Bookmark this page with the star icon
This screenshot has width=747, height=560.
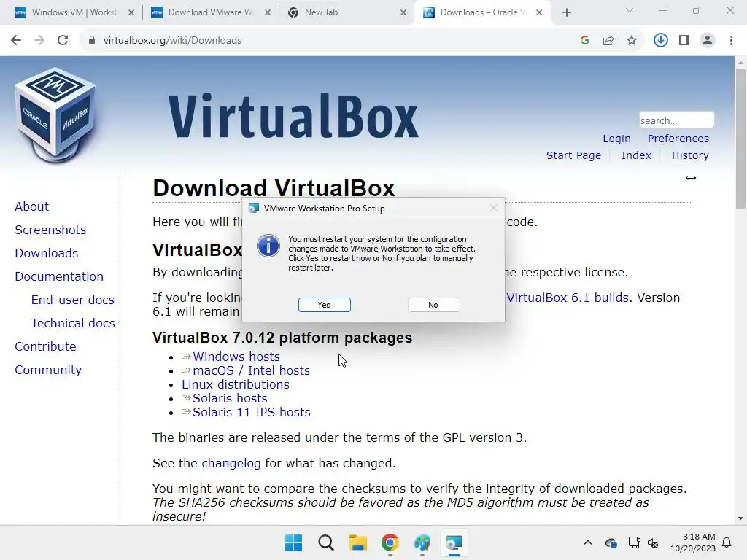[x=632, y=41]
